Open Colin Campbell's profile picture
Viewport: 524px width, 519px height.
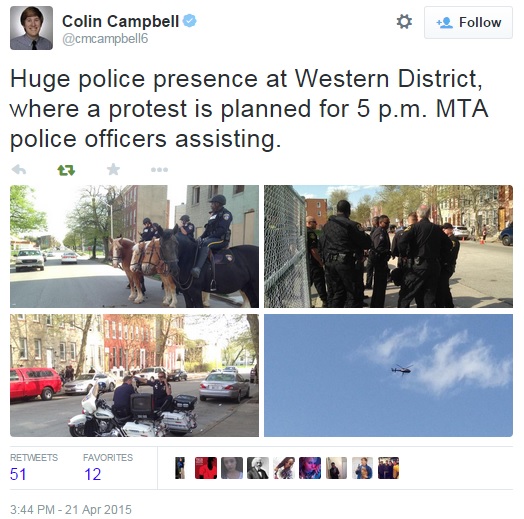pyautogui.click(x=31, y=28)
